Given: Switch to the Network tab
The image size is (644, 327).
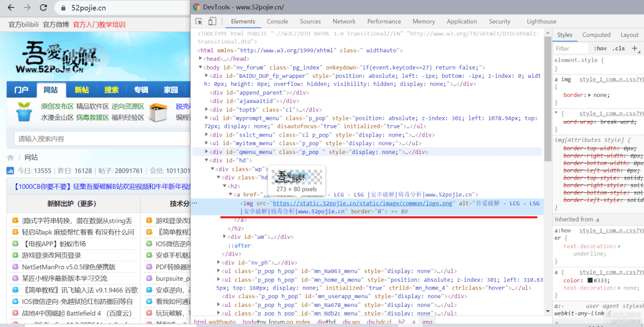Looking at the screenshot, I should tap(344, 21).
